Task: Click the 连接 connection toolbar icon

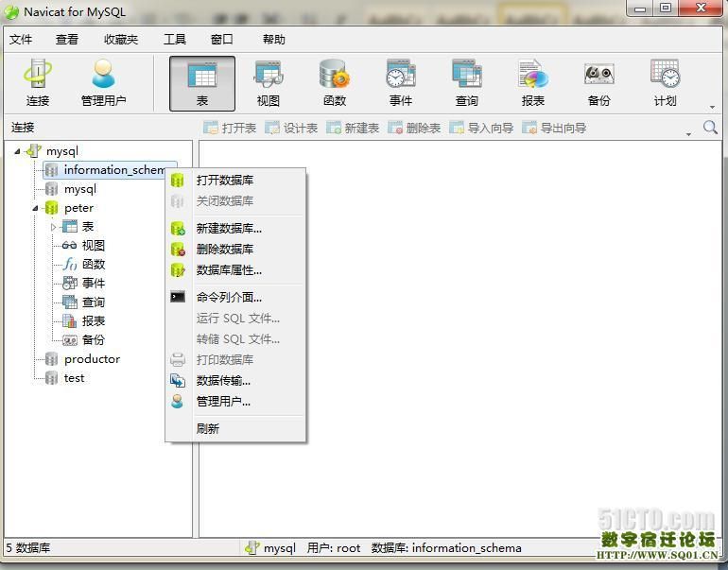Action: tap(38, 83)
